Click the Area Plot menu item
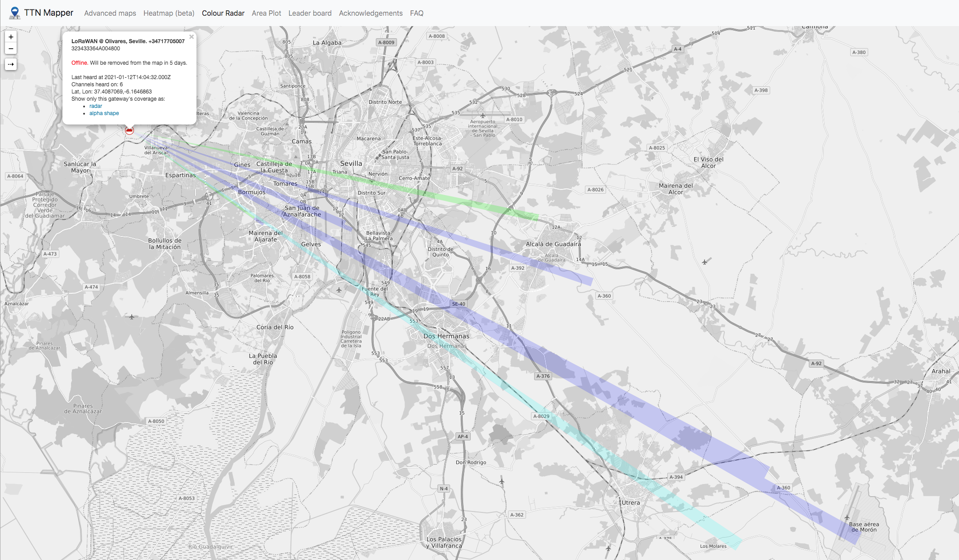The image size is (959, 560). pyautogui.click(x=265, y=13)
